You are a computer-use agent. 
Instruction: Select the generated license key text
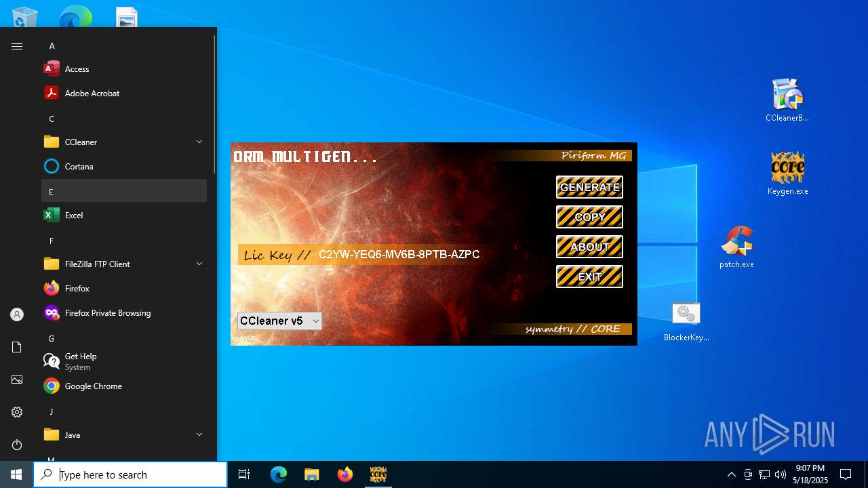coord(399,255)
